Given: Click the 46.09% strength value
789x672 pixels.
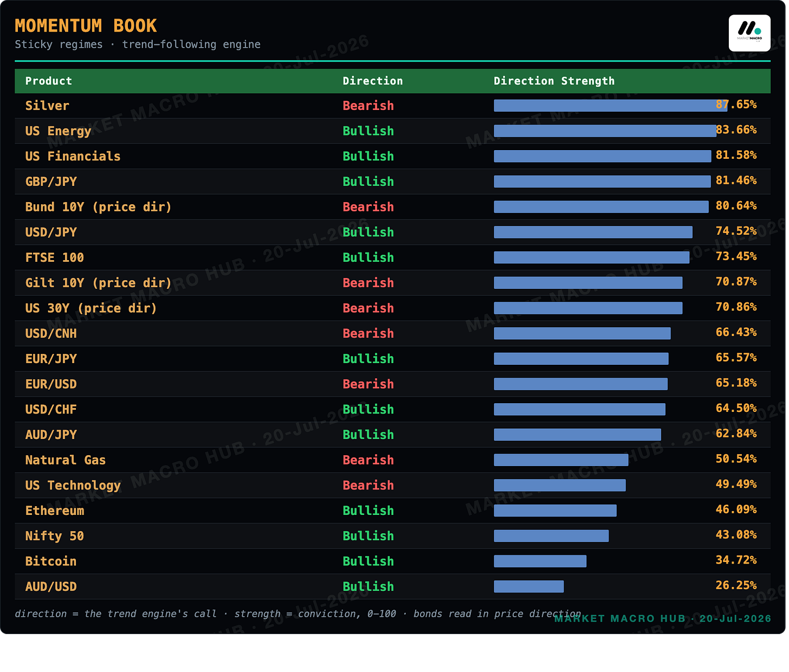Looking at the screenshot, I should 736,509.
